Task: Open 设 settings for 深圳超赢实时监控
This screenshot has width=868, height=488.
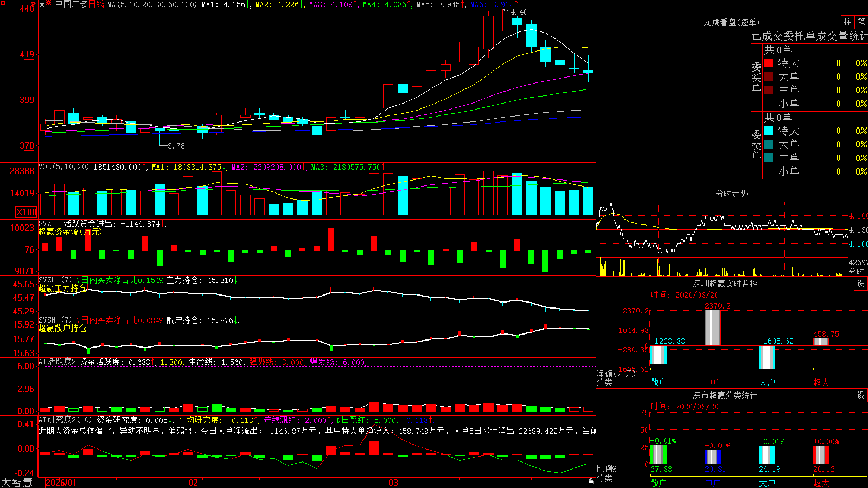Action: pyautogui.click(x=861, y=284)
